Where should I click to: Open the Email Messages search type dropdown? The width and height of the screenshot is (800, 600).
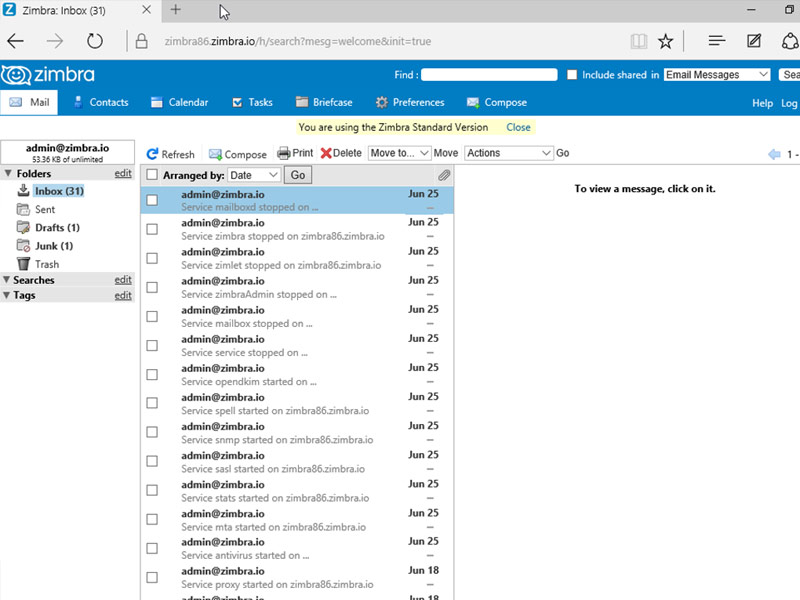coord(716,75)
